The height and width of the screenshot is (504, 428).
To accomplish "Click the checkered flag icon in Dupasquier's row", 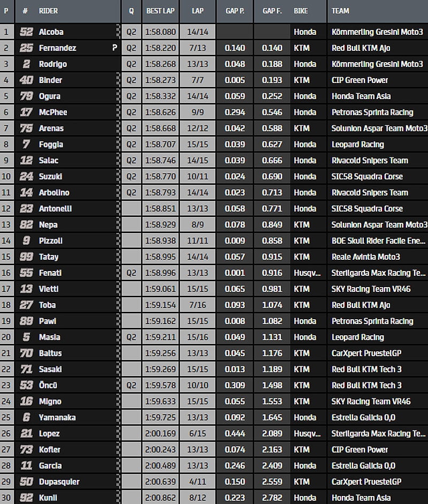I will 118,482.
